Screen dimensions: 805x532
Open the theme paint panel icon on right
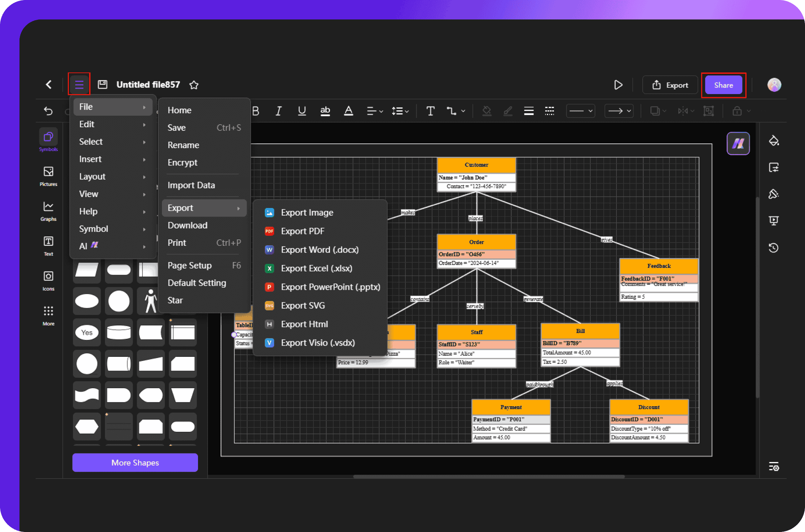coord(774,194)
